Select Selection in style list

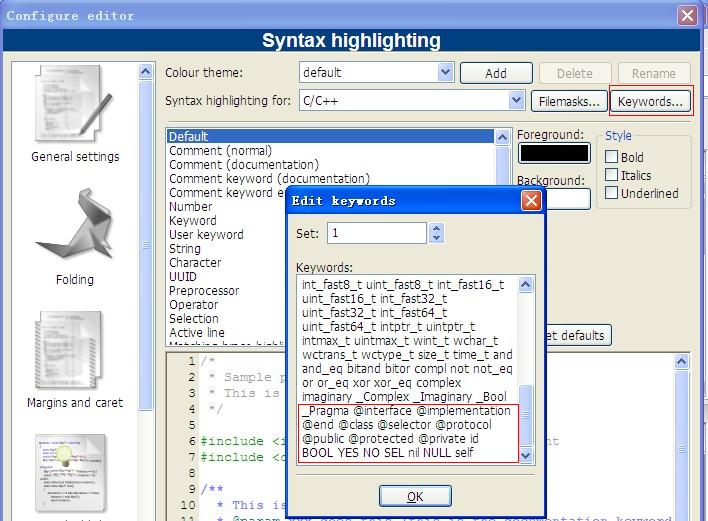click(x=194, y=318)
